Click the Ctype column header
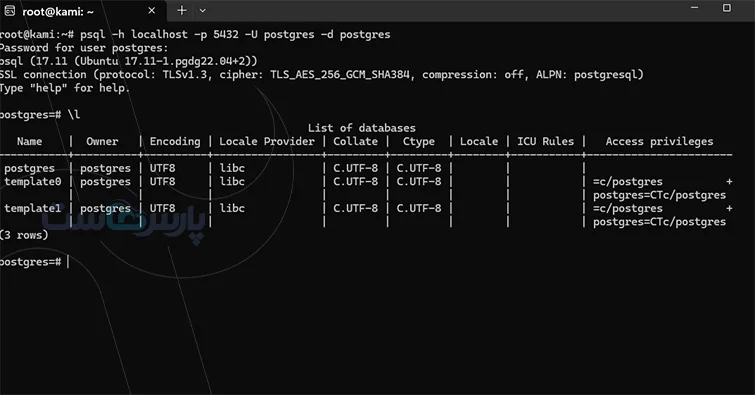The width and height of the screenshot is (755, 395). [x=419, y=142]
